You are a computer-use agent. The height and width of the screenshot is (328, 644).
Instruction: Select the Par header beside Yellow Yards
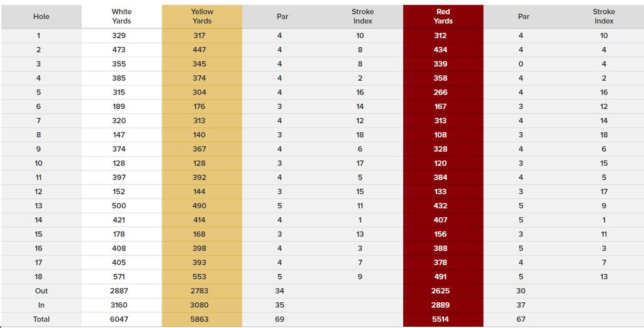(282, 16)
